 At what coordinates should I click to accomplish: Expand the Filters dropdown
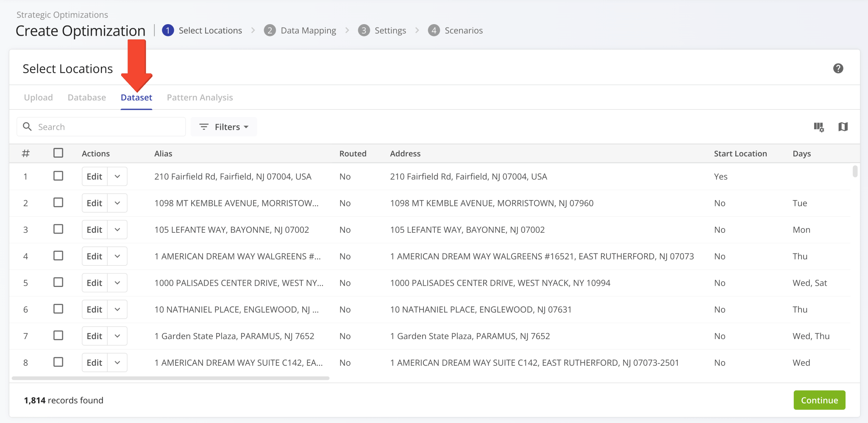pyautogui.click(x=224, y=127)
